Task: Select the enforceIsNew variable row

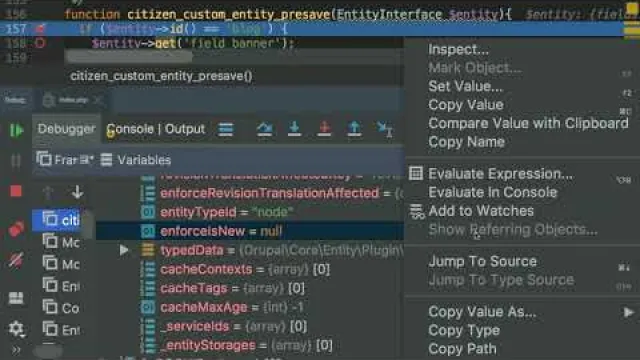Action: tap(250, 231)
